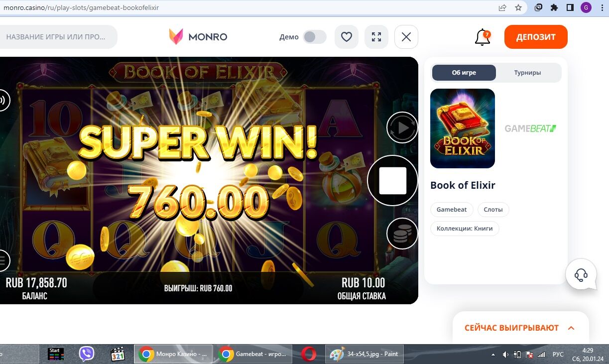Click the ДЕПОЗИТ button
Screen dimensions: 609x364
(536, 37)
